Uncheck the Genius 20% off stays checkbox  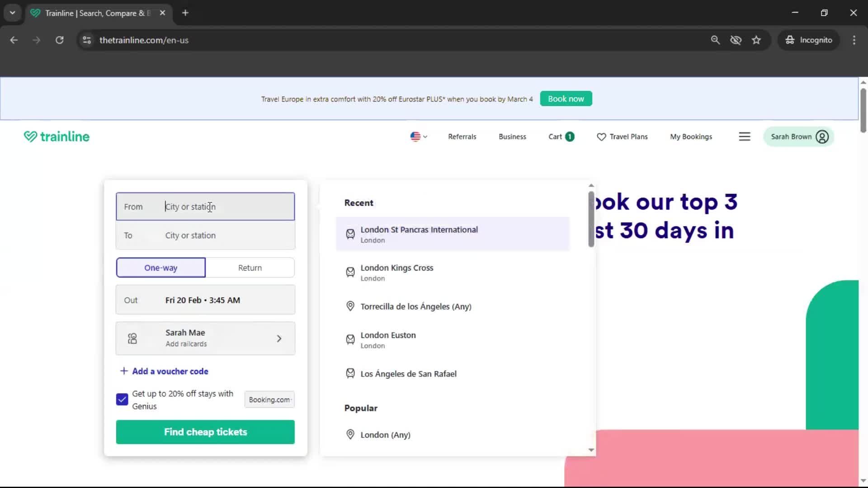(121, 399)
